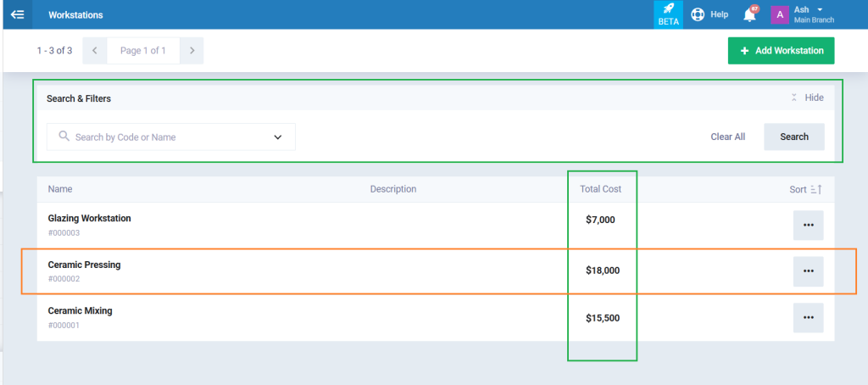Open the Sort options
Image resolution: width=868 pixels, height=385 pixels.
click(x=805, y=189)
